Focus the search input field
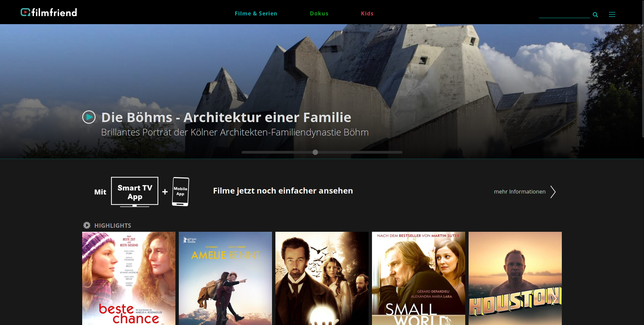Screen dimensions: 644x325 click(564, 14)
